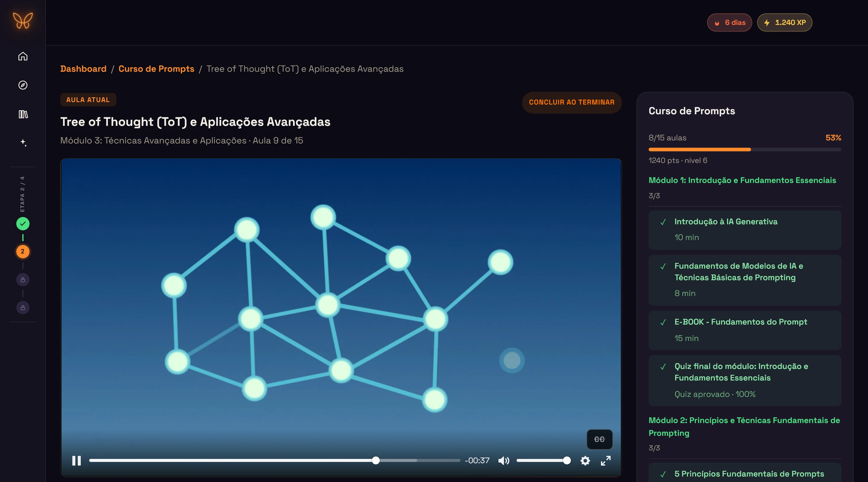Select the completed green checkmark stage step
Viewport: 868px width, 482px height.
pyautogui.click(x=23, y=224)
